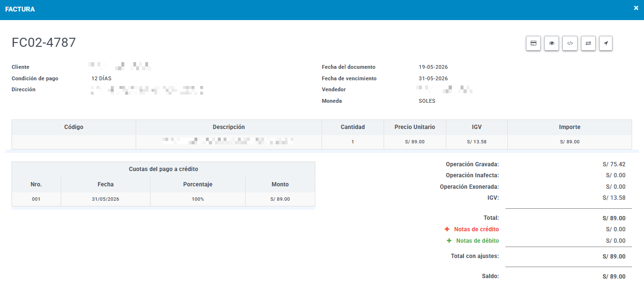
Task: Click the item row IGV cell S/ 13.58
Action: [477, 142]
